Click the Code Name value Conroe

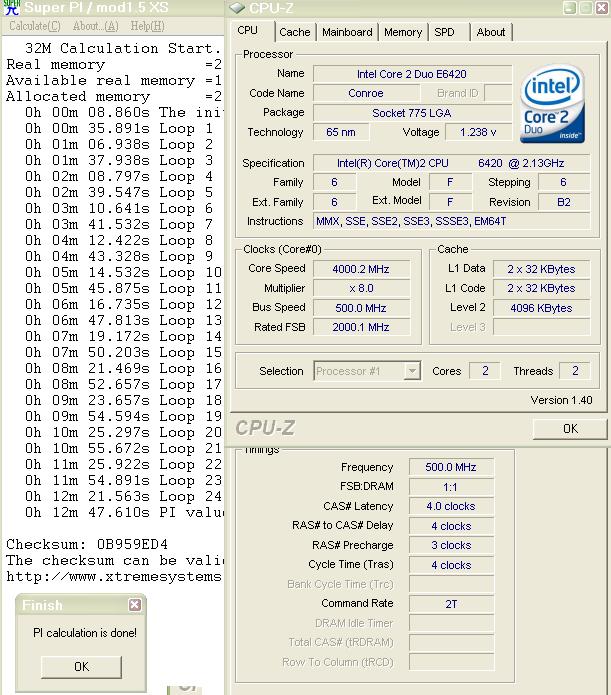(366, 93)
